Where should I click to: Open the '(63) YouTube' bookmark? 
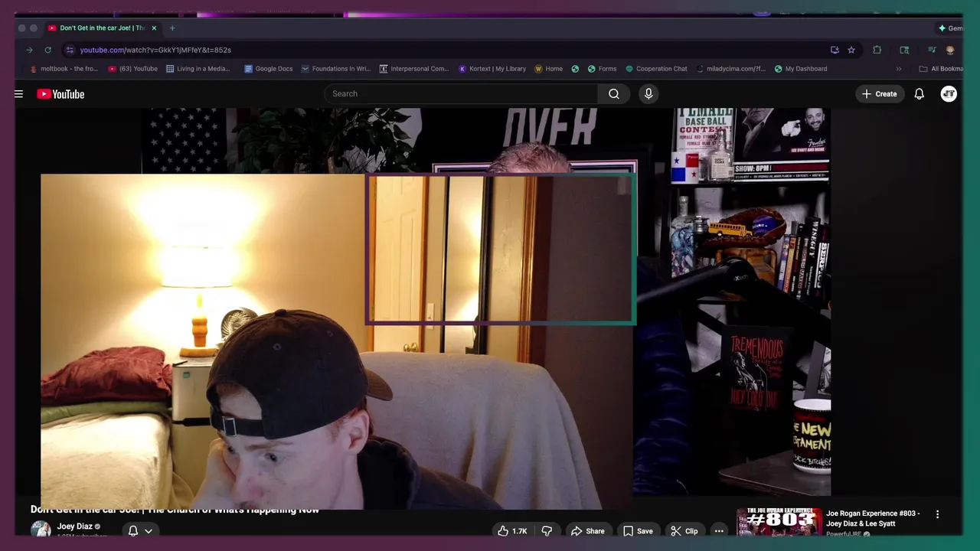point(132,69)
